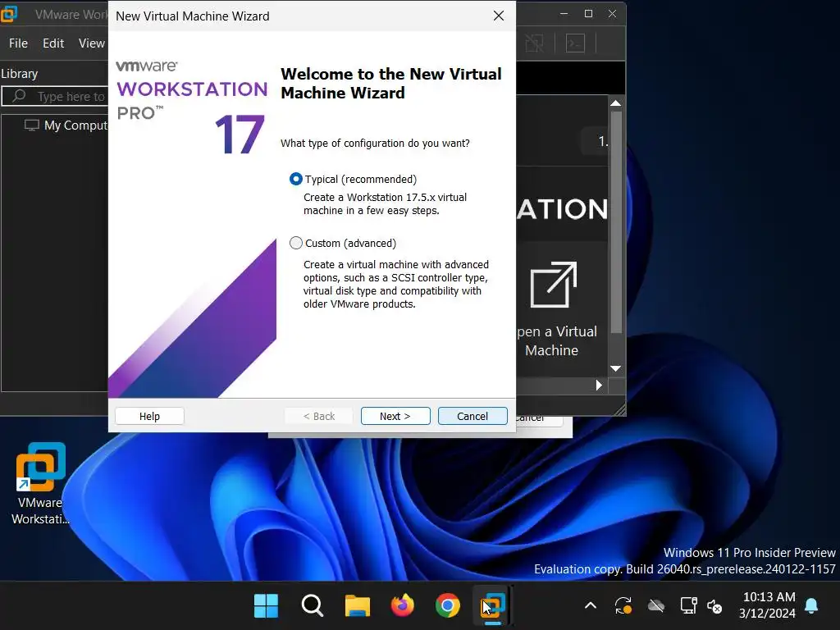This screenshot has height=630, width=840.
Task: Click the VMware Workstation taskbar icon
Action: 493,606
